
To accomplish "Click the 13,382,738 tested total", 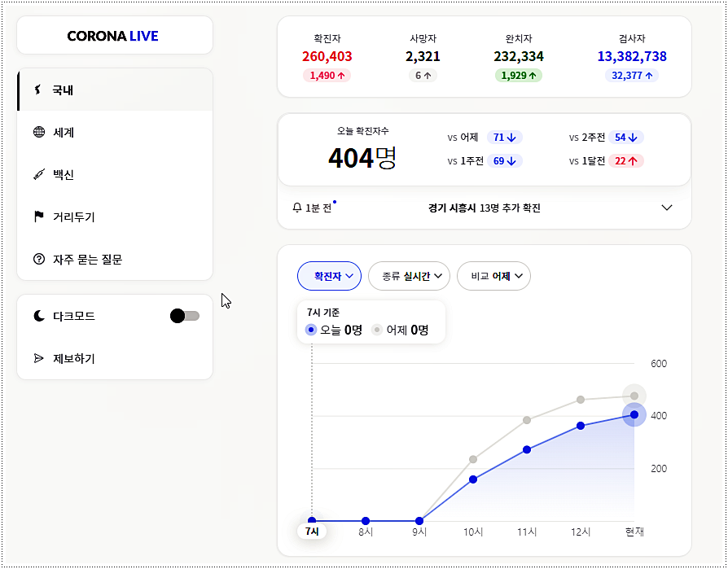I will coord(632,56).
